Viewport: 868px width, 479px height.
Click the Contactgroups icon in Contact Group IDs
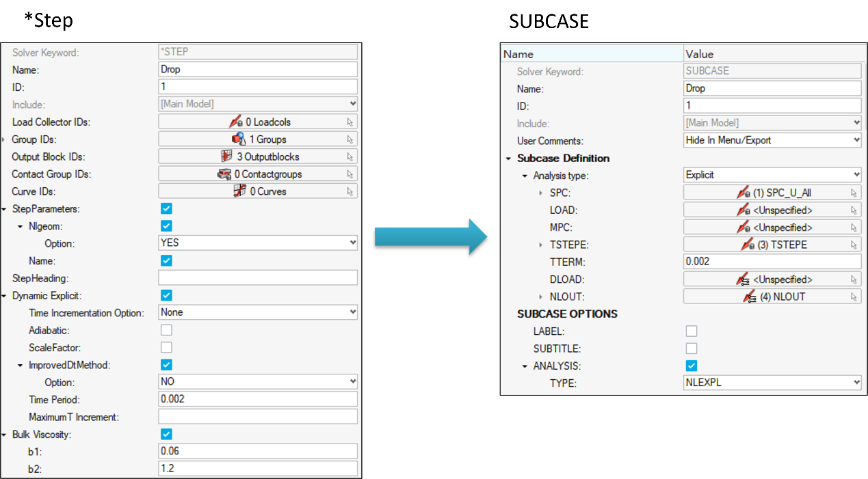point(224,174)
